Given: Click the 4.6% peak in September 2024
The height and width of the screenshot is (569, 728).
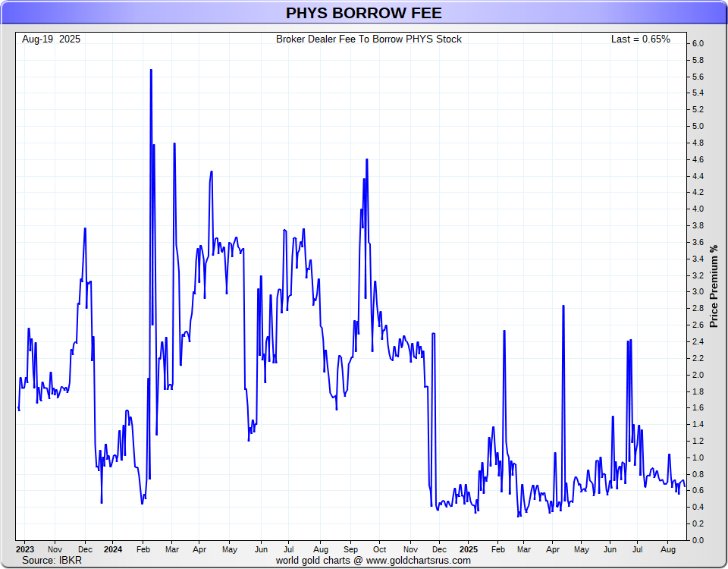Looking at the screenshot, I should click(367, 159).
